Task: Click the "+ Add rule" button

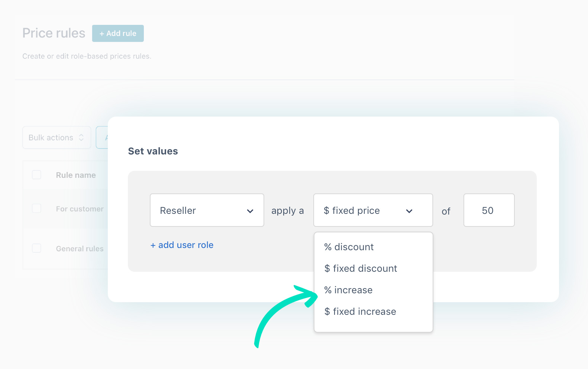Action: [x=118, y=33]
